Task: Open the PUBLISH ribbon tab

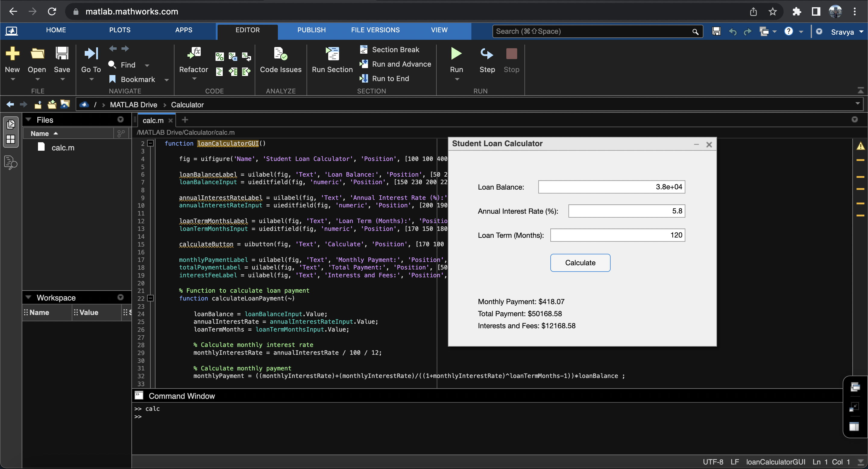Action: pyautogui.click(x=311, y=30)
